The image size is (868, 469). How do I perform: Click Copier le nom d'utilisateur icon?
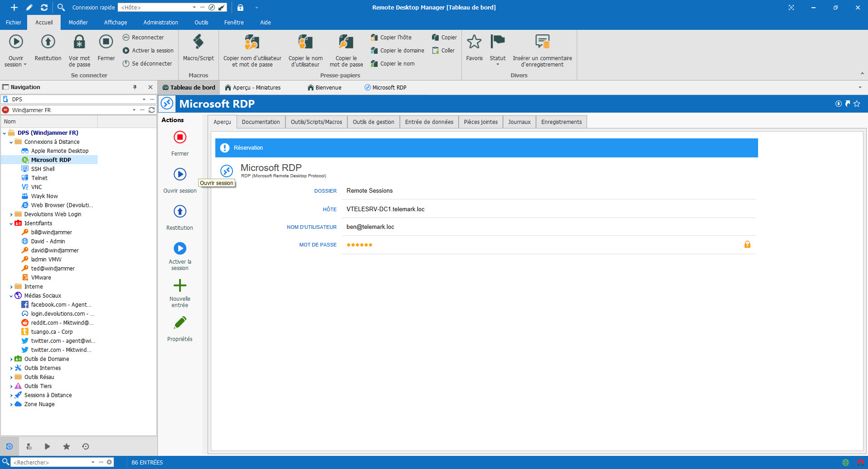(x=305, y=42)
